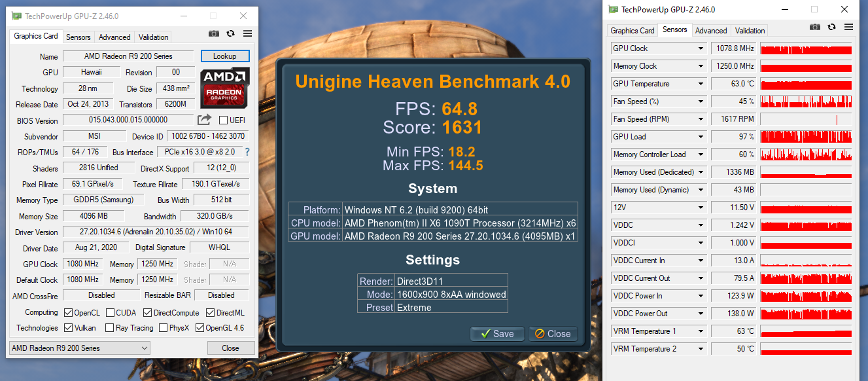Click the Release Date Oct 24, 2013 field
This screenshot has width=868, height=381.
click(x=88, y=104)
